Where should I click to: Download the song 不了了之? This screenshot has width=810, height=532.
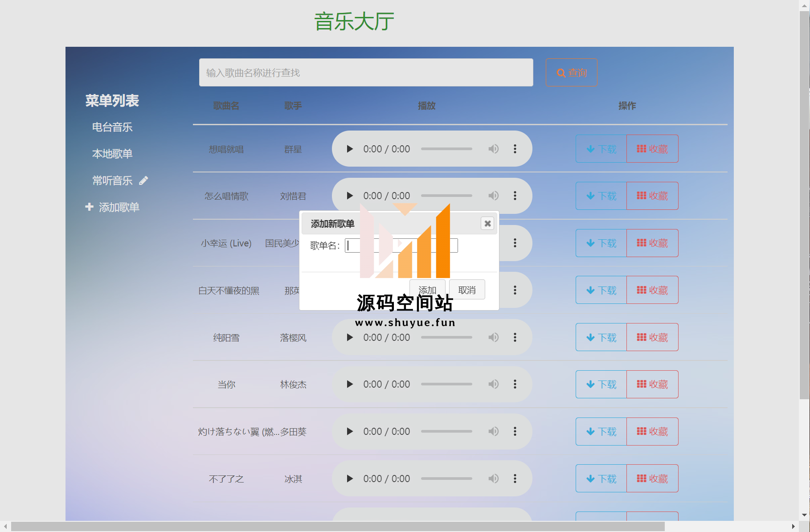(601, 479)
